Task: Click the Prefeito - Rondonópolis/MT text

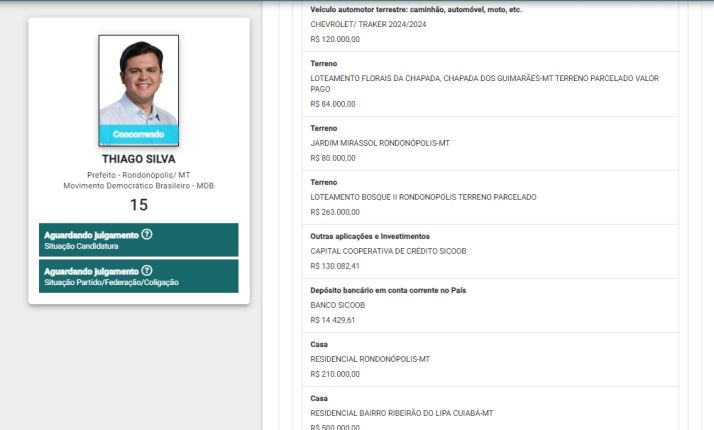Action: (x=138, y=175)
